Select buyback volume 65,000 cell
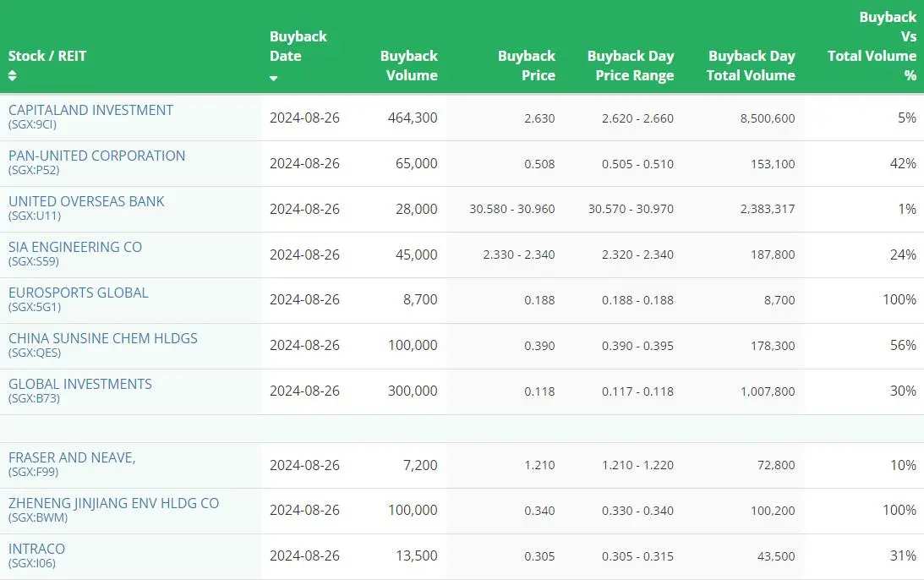924x580 pixels. click(x=416, y=163)
